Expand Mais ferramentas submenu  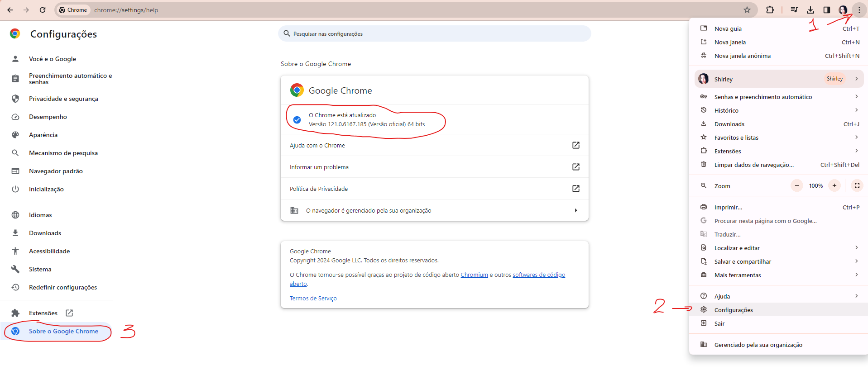(x=778, y=275)
